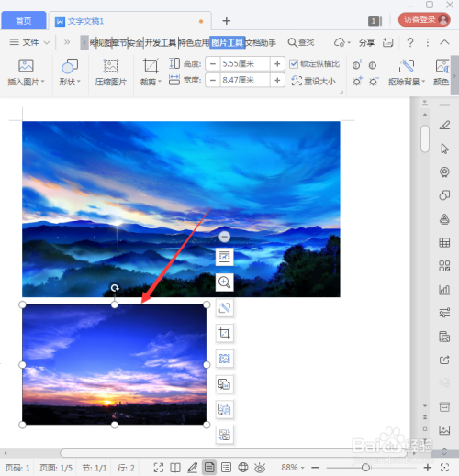The height and width of the screenshot is (476, 459).
Task: Click the pen icon in right sidebar
Action: click(444, 125)
